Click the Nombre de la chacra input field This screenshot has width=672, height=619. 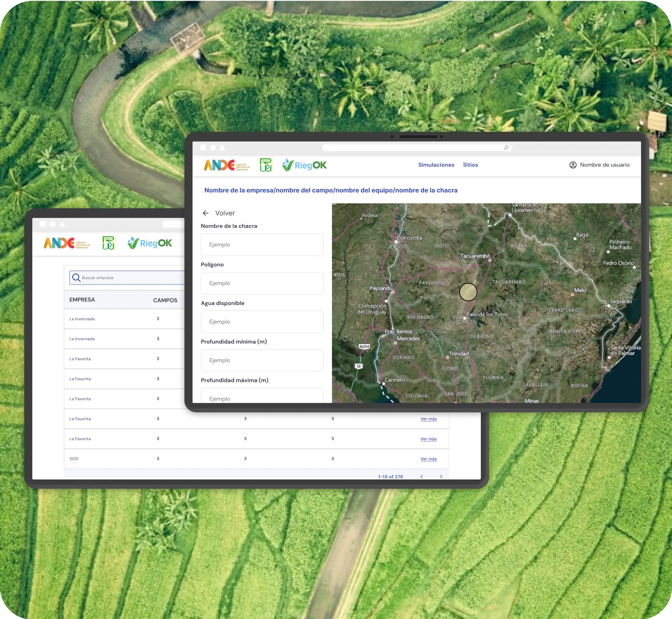(262, 244)
